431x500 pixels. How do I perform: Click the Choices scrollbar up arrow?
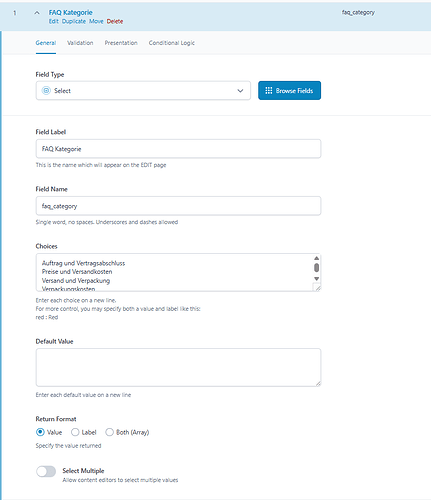click(x=316, y=258)
